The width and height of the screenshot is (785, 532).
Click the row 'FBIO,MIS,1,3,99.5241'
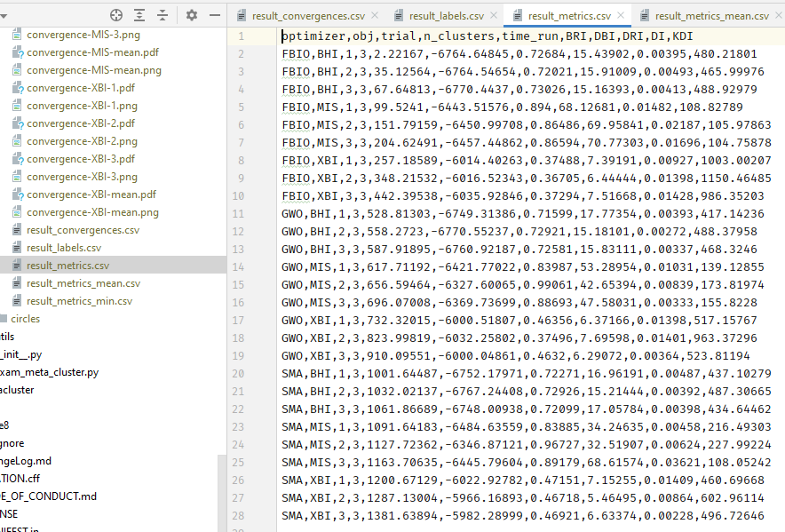tap(512, 107)
